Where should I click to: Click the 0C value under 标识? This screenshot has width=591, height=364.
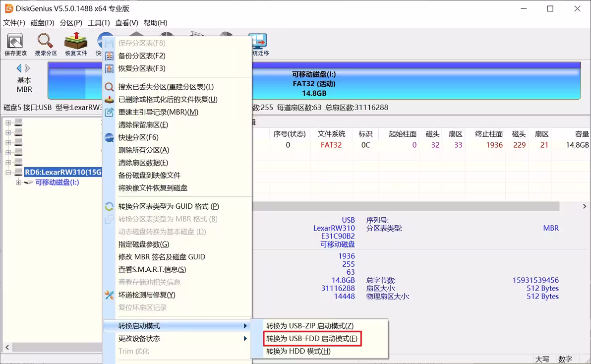(x=365, y=145)
